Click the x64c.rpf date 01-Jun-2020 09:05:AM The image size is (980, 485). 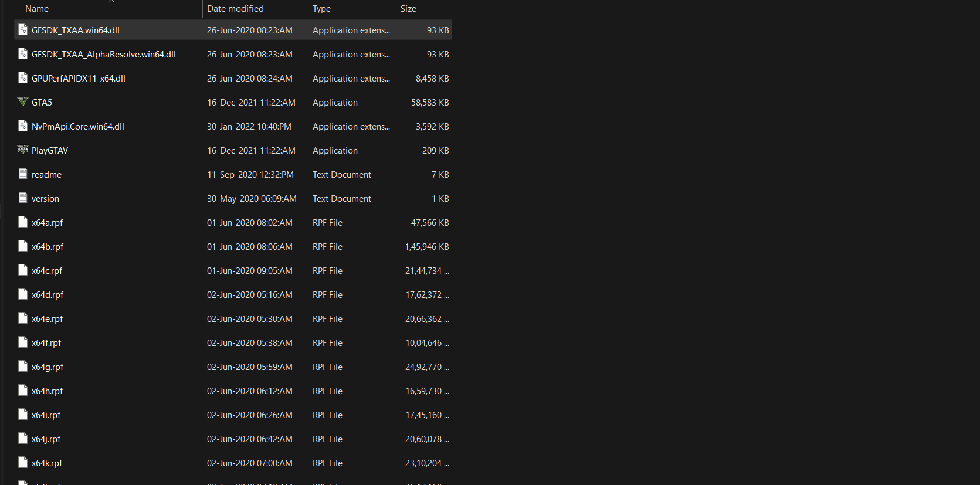250,271
